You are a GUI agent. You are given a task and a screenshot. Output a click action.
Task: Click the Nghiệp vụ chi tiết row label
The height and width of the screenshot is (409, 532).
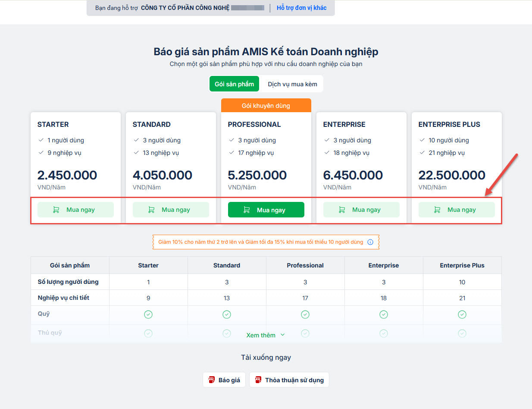pyautogui.click(x=63, y=298)
